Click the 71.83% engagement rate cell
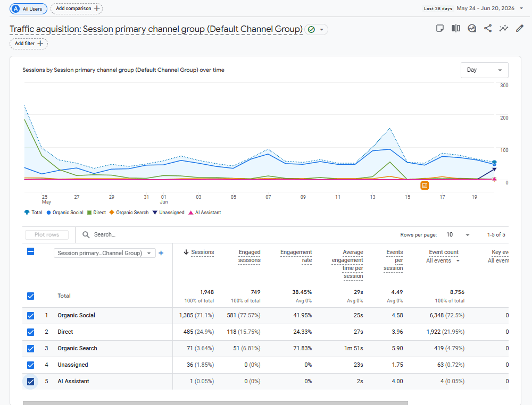The image size is (532, 405). coord(302,349)
